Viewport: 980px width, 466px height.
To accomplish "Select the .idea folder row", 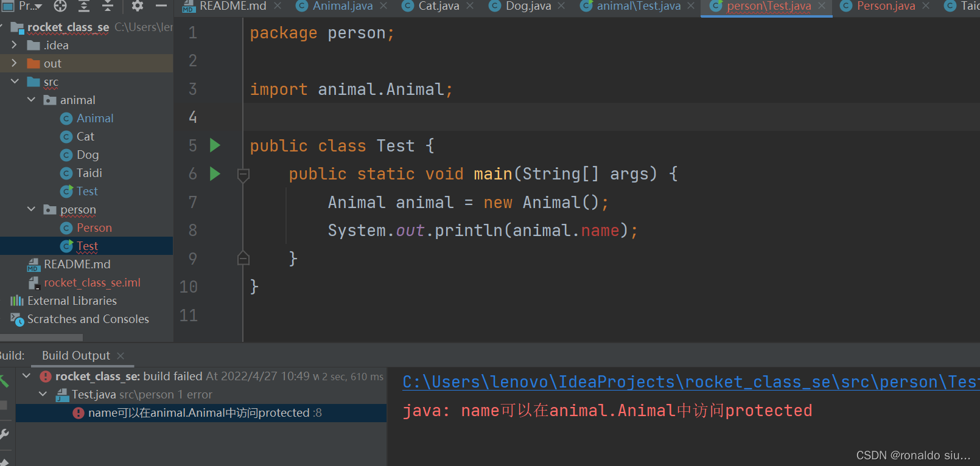I will 86,45.
